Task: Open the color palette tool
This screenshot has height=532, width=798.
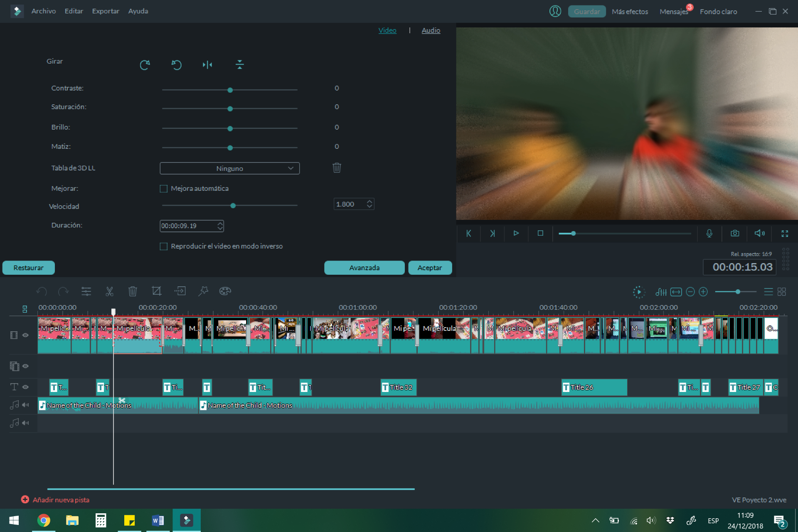Action: click(225, 291)
